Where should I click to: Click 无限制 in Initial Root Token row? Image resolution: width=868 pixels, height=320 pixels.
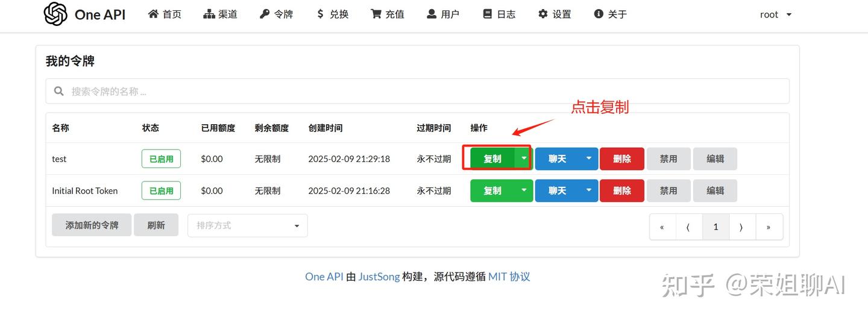point(268,190)
